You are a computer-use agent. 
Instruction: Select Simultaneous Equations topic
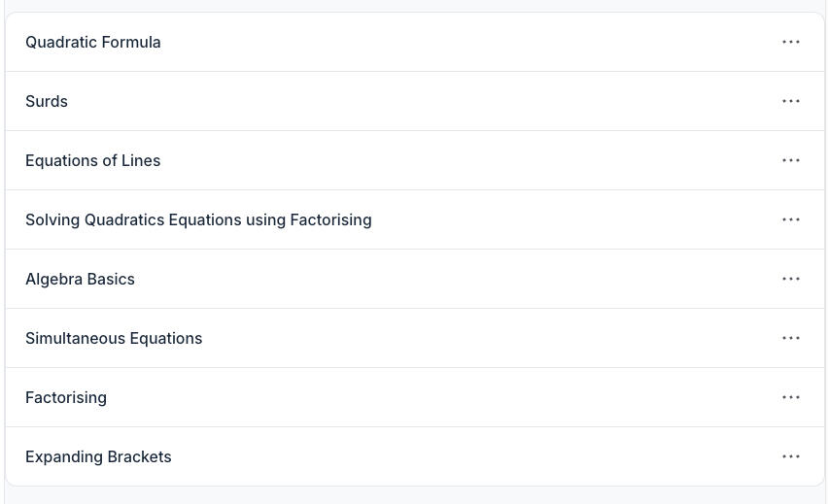pyautogui.click(x=114, y=338)
